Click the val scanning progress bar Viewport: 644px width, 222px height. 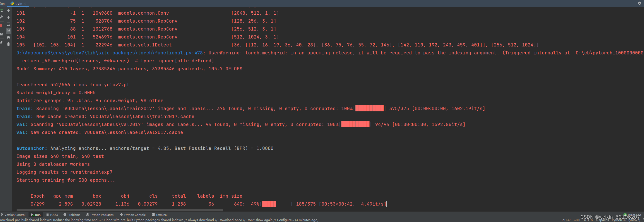point(355,124)
